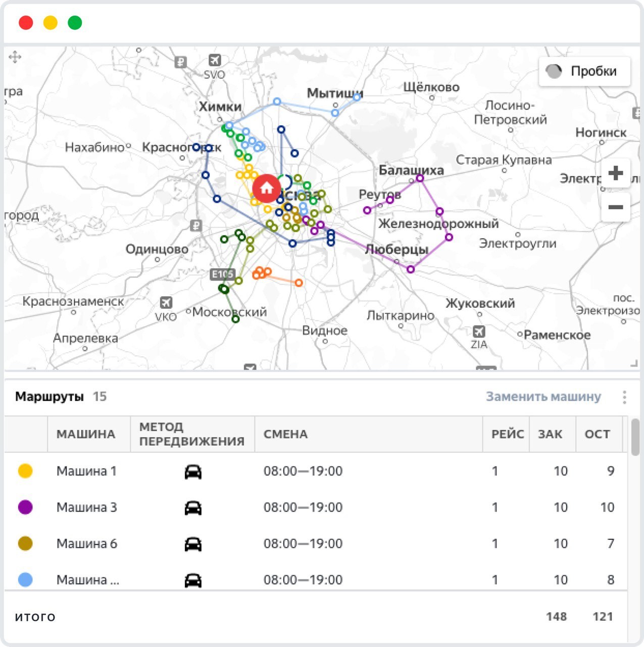Click the car icon for Машина 1
Viewport: 644px width, 647px height.
193,472
